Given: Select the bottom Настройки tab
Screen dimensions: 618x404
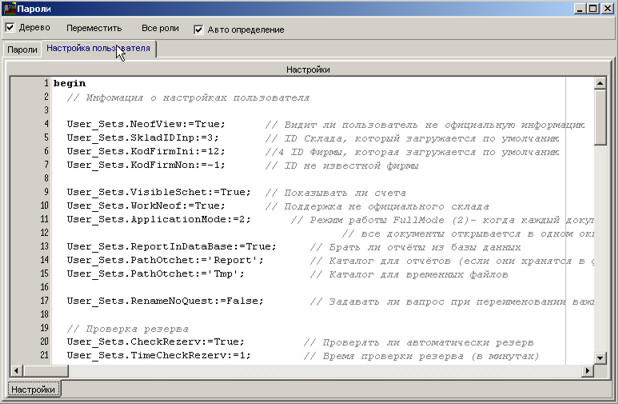Looking at the screenshot, I should pos(33,389).
